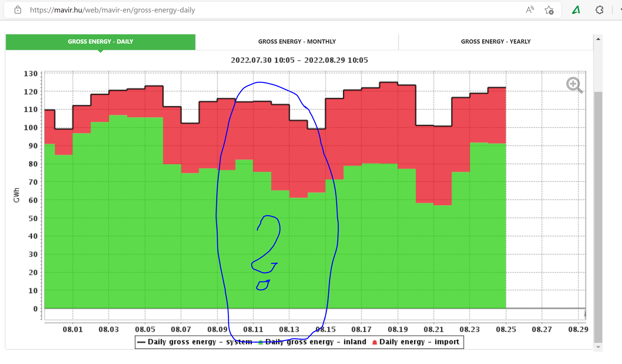Click the chart date range title

(x=299, y=60)
